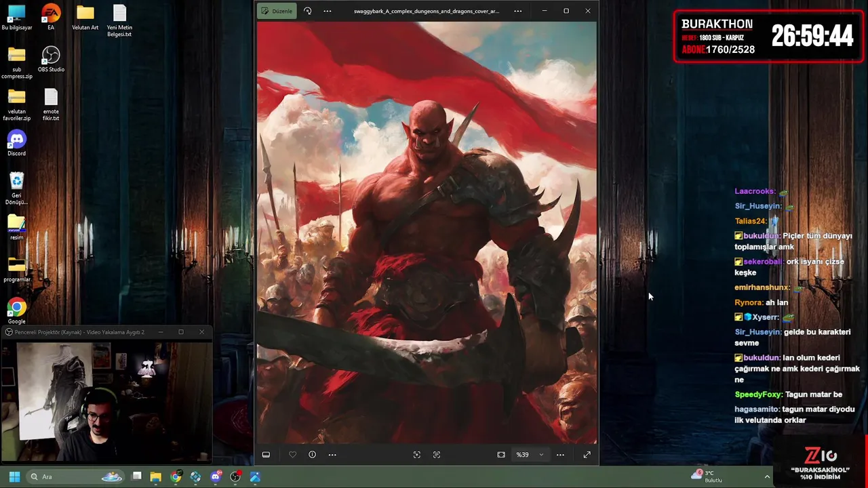Launch the EA desktop shortcut
868x488 pixels.
tap(51, 18)
